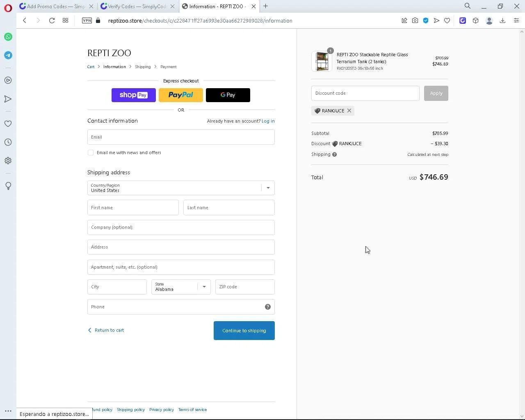Click the Apply discount button

pos(436,93)
